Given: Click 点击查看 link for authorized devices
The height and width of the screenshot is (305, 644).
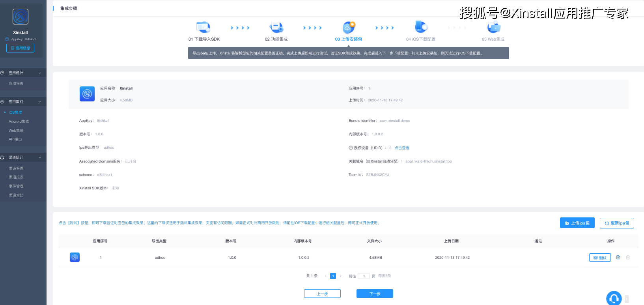Looking at the screenshot, I should pos(402,148).
